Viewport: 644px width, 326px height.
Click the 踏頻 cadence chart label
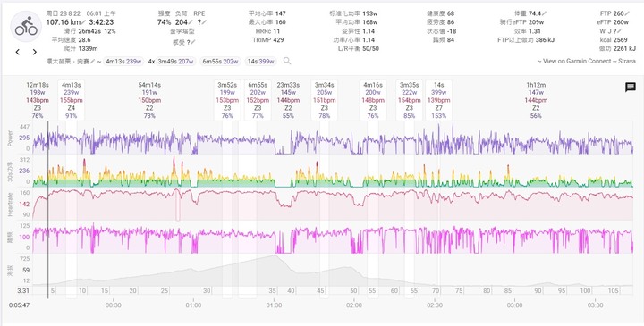(10, 238)
